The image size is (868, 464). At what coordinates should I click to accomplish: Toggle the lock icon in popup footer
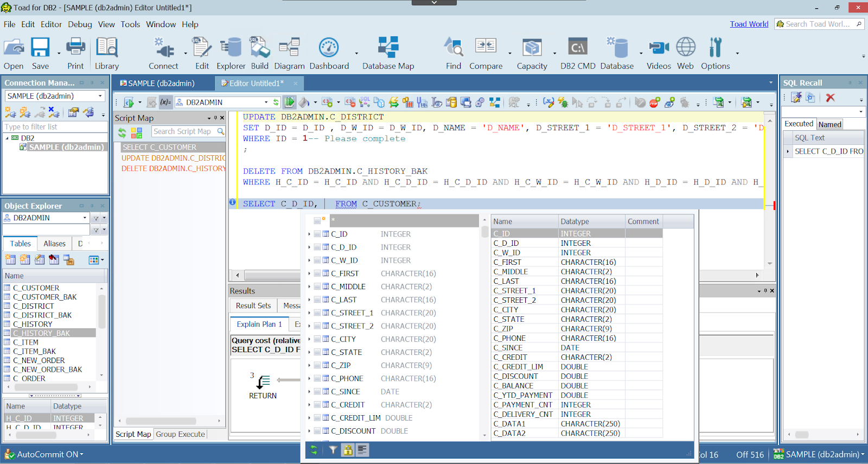pos(348,450)
